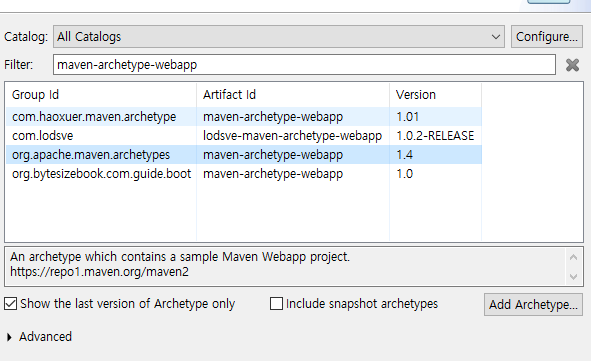Expand the Advanced section
This screenshot has height=361, width=591.
(x=9, y=337)
